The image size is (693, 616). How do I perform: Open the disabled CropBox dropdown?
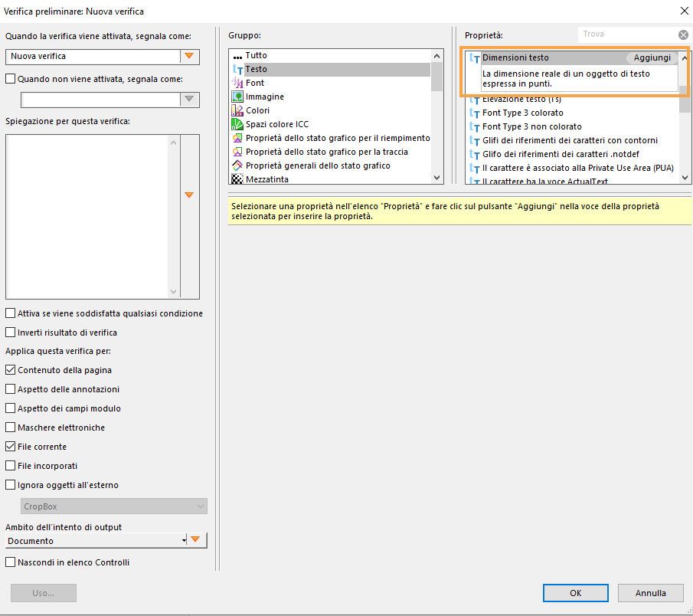coord(113,506)
